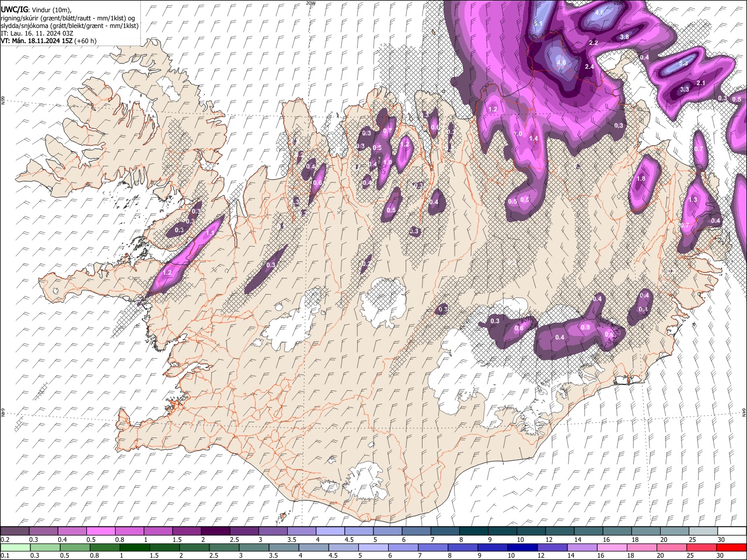The image size is (747, 560).
Task: Click the 3.3 precipitation value on the map
Action: point(685,89)
